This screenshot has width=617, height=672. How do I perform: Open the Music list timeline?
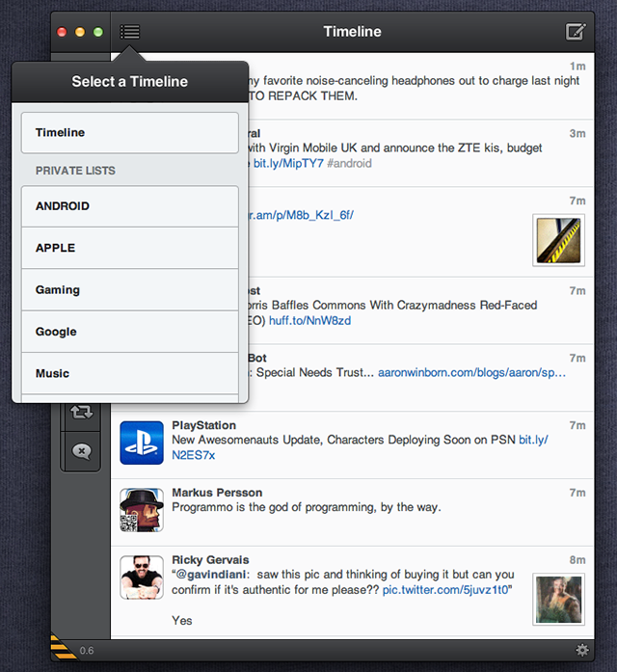click(x=129, y=373)
